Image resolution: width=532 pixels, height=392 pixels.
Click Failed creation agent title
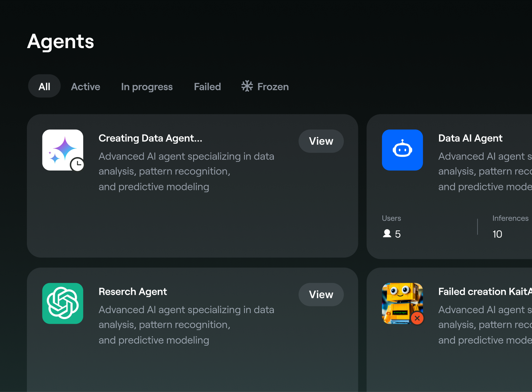485,292
